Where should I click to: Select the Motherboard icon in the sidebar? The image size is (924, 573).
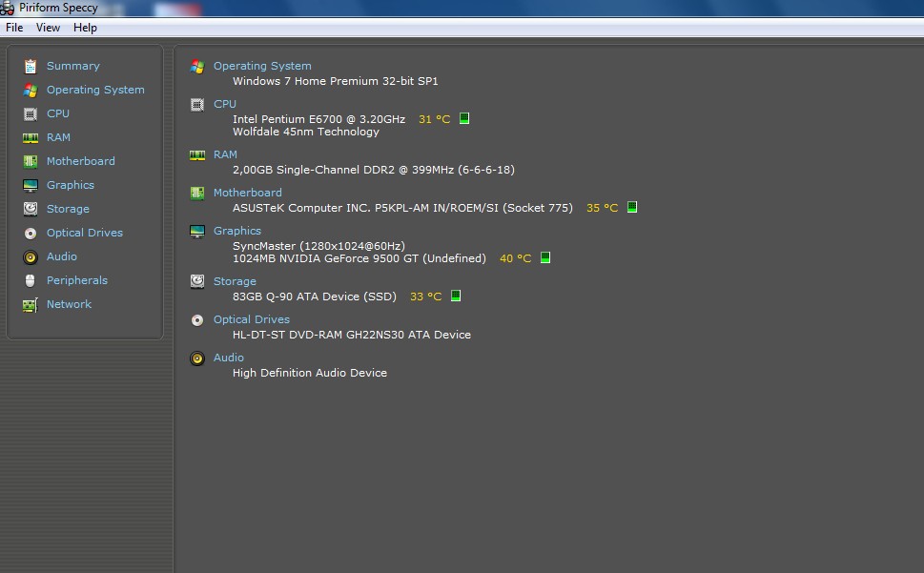31,161
